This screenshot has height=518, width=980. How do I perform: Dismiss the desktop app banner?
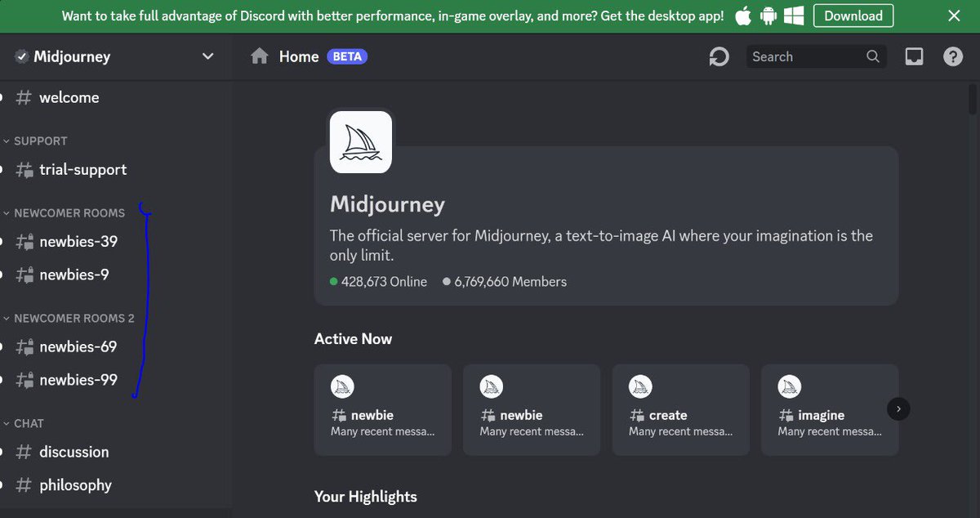tap(954, 16)
